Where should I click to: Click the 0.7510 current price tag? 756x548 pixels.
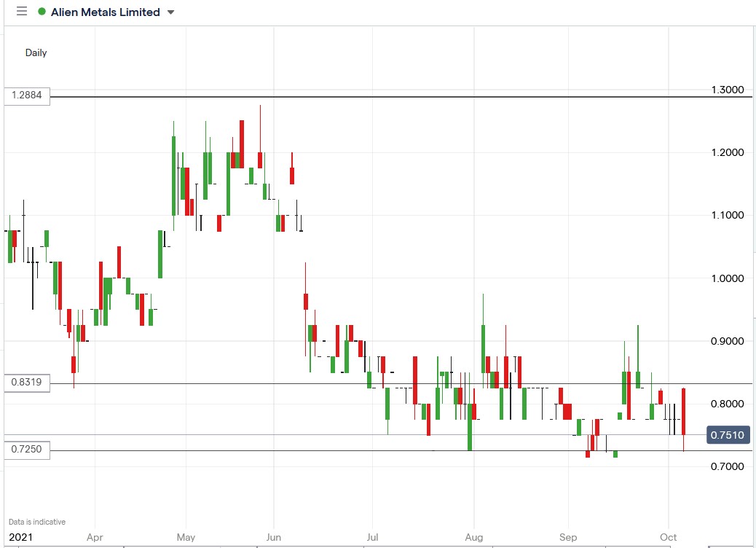(727, 434)
